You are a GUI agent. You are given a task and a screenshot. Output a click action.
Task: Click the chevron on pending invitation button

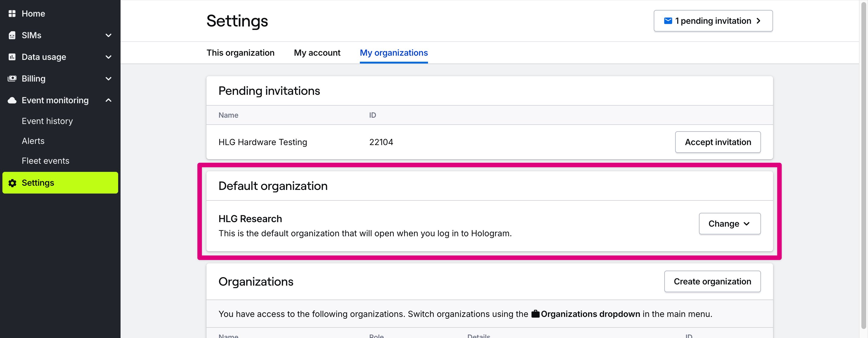point(759,21)
